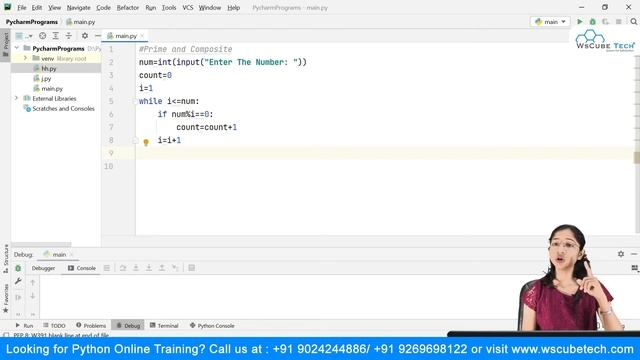
Task: Click Run with Coverage icon in top toolbar
Action: click(606, 22)
